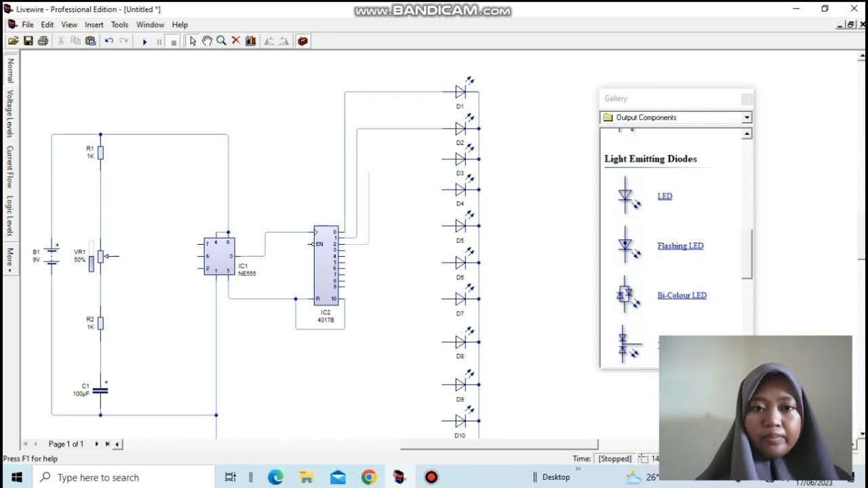868x488 pixels.
Task: Open Output Components dropdown in Gallery
Action: tap(676, 117)
